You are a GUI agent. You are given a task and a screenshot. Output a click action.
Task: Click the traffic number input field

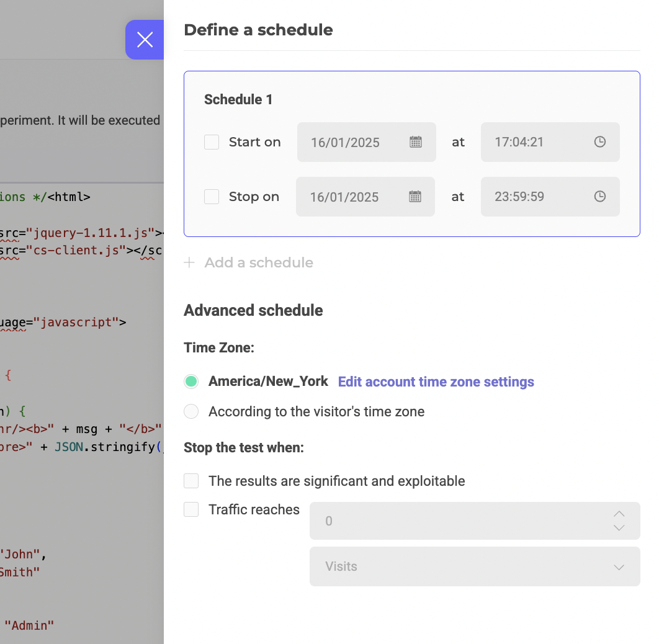pos(459,521)
